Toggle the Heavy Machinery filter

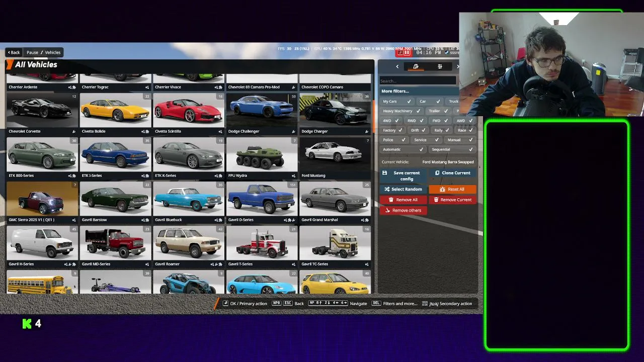pyautogui.click(x=401, y=111)
